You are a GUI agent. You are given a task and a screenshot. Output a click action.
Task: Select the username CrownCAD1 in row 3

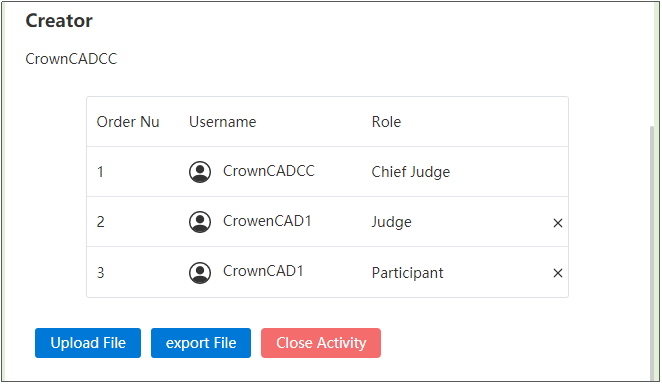[x=263, y=271]
